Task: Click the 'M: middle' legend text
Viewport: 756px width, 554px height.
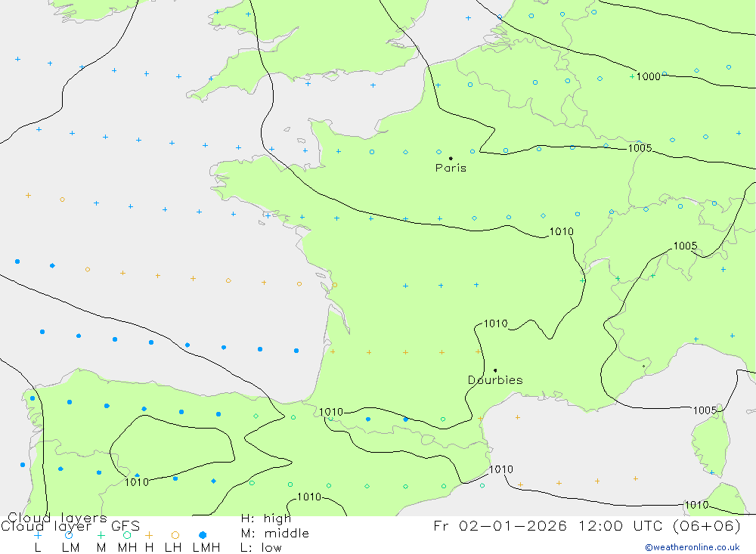Action: pyautogui.click(x=275, y=534)
